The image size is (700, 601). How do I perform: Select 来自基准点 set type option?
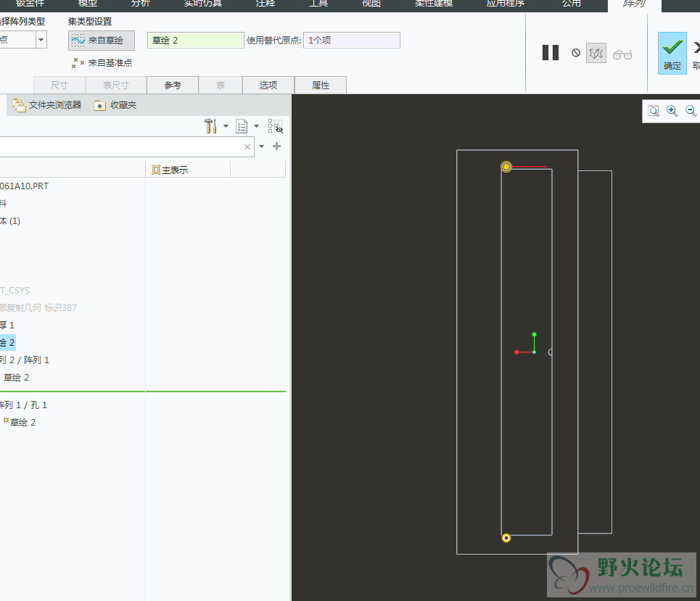102,63
